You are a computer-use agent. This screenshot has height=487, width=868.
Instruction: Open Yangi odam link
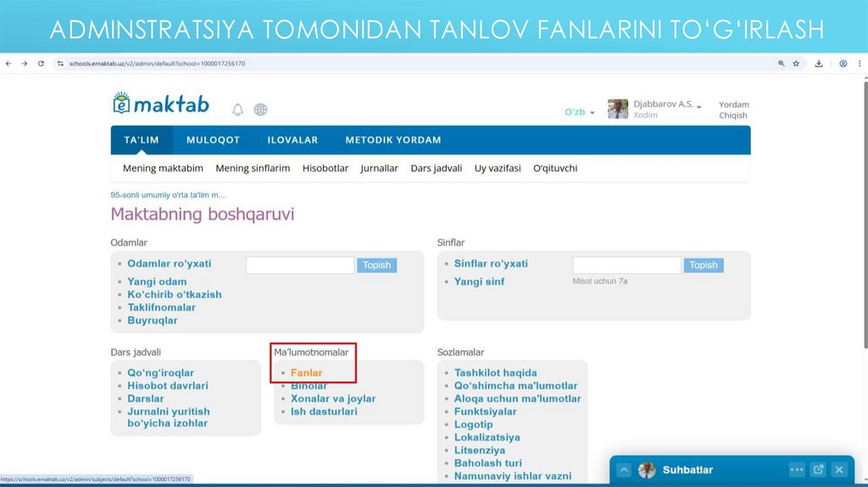(157, 282)
